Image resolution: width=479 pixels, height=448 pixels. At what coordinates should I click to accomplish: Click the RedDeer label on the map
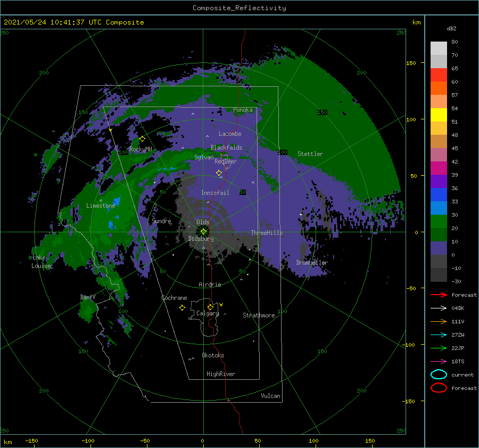tap(226, 161)
